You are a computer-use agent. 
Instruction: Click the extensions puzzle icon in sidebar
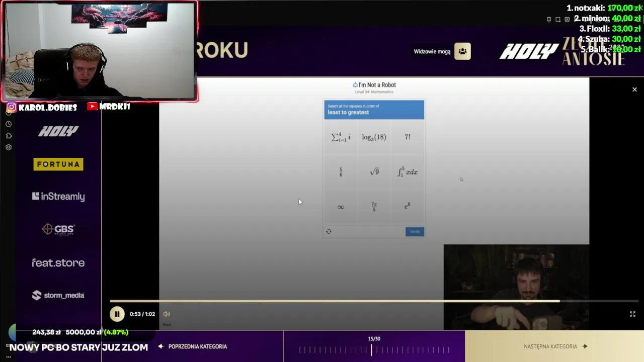(9, 136)
